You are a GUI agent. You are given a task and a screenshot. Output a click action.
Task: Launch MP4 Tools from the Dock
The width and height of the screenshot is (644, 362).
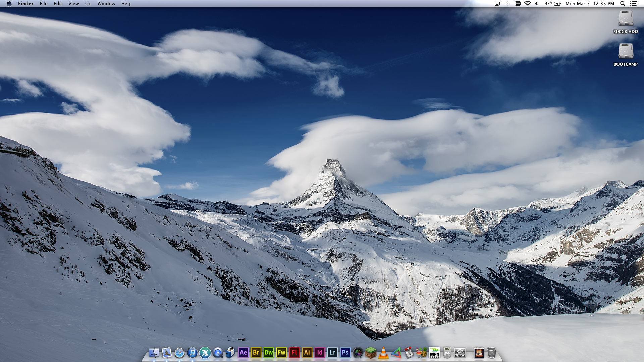coord(434,353)
